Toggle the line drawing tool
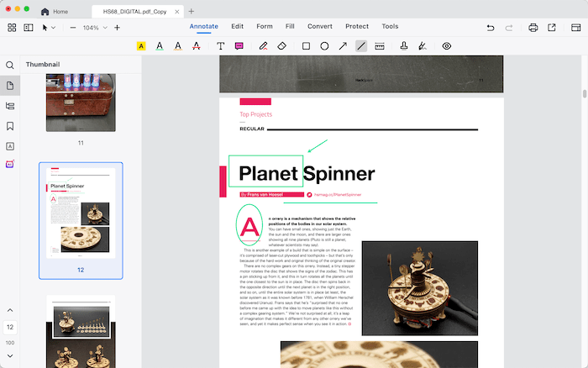This screenshot has height=368, width=588. click(x=361, y=46)
